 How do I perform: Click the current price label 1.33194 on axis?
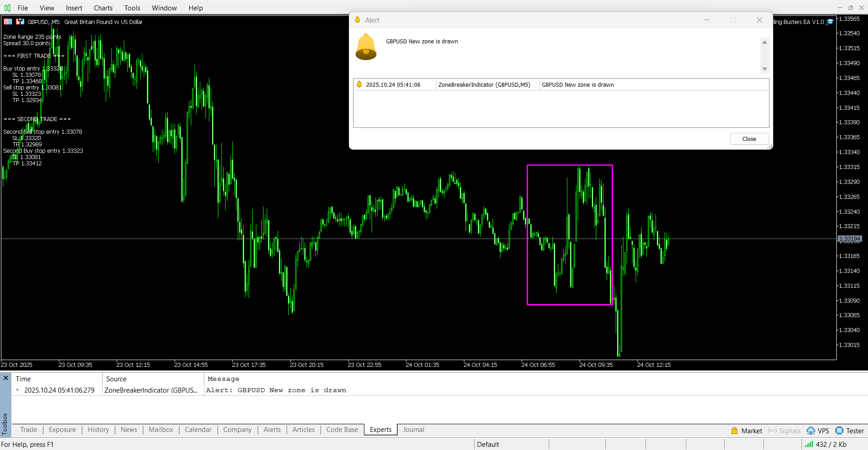(849, 239)
